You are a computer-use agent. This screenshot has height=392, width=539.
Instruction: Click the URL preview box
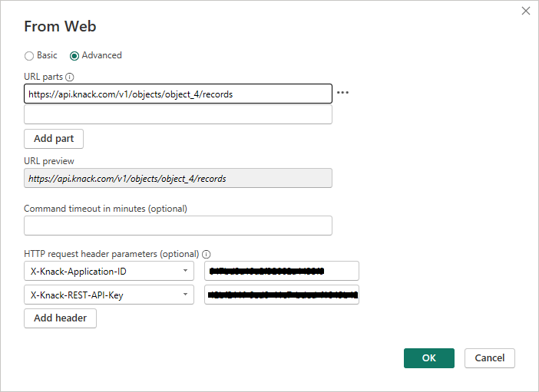(178, 178)
